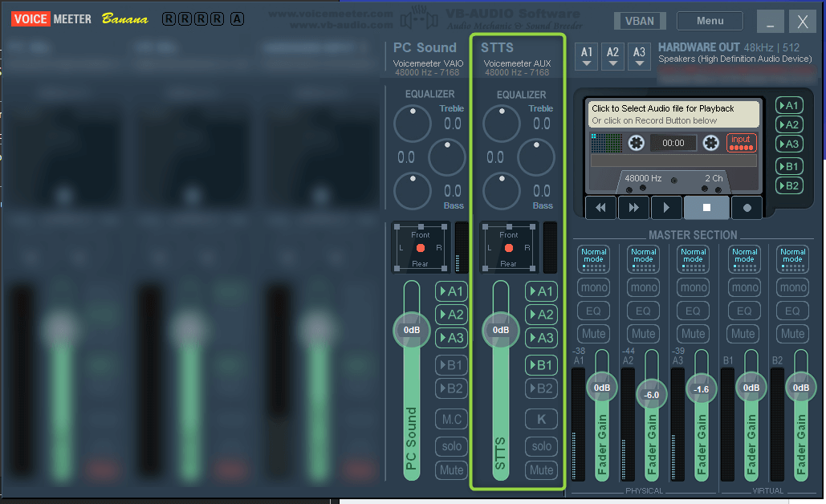The image size is (826, 504).
Task: Mute the A1 bus
Action: pyautogui.click(x=594, y=333)
